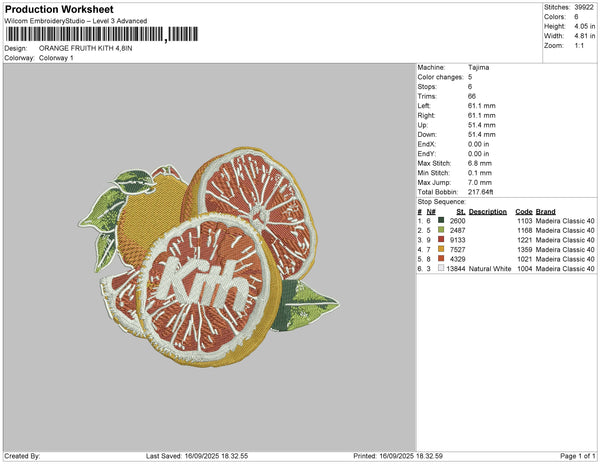Click the 'Production Worksheet' title
Viewport: 600px width, 464px height.
coord(59,9)
